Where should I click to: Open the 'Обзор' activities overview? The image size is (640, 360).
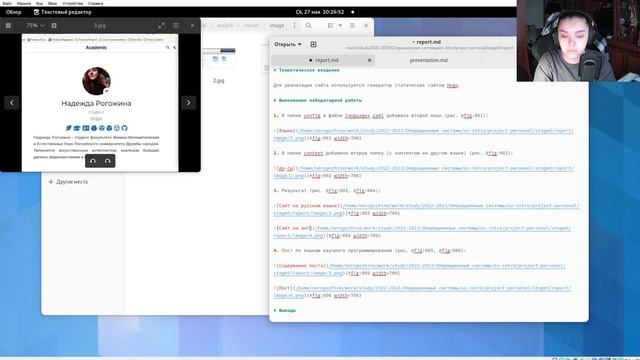(x=13, y=12)
